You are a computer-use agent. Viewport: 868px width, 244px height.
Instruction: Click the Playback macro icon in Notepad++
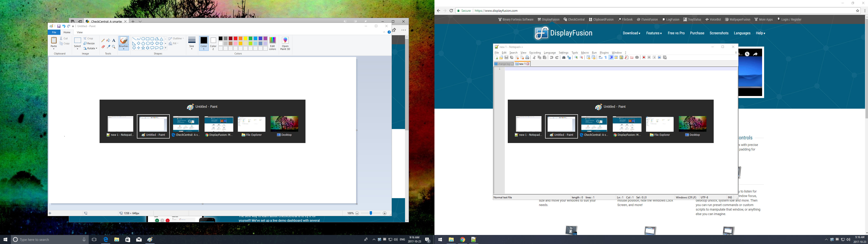[x=654, y=58]
